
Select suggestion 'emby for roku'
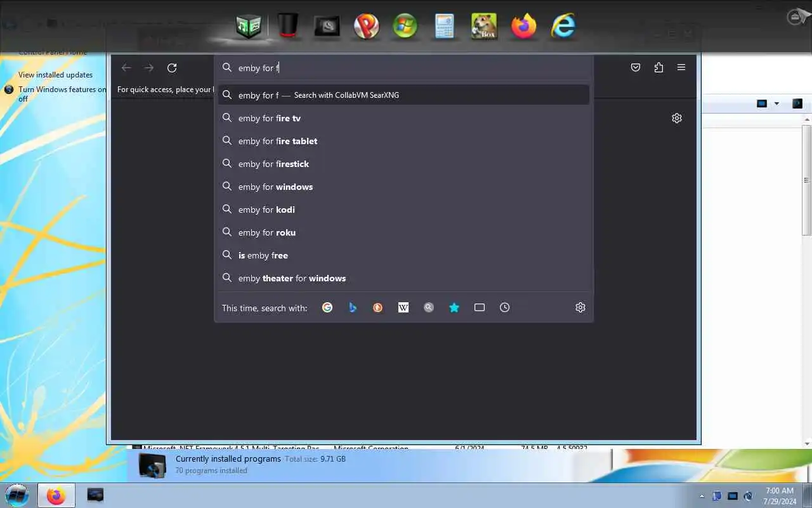click(403, 232)
